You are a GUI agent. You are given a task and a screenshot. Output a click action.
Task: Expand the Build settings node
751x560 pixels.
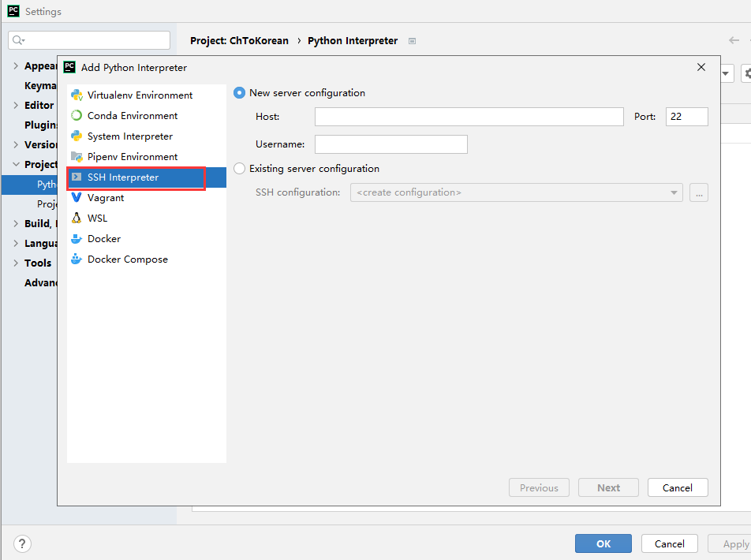click(16, 223)
